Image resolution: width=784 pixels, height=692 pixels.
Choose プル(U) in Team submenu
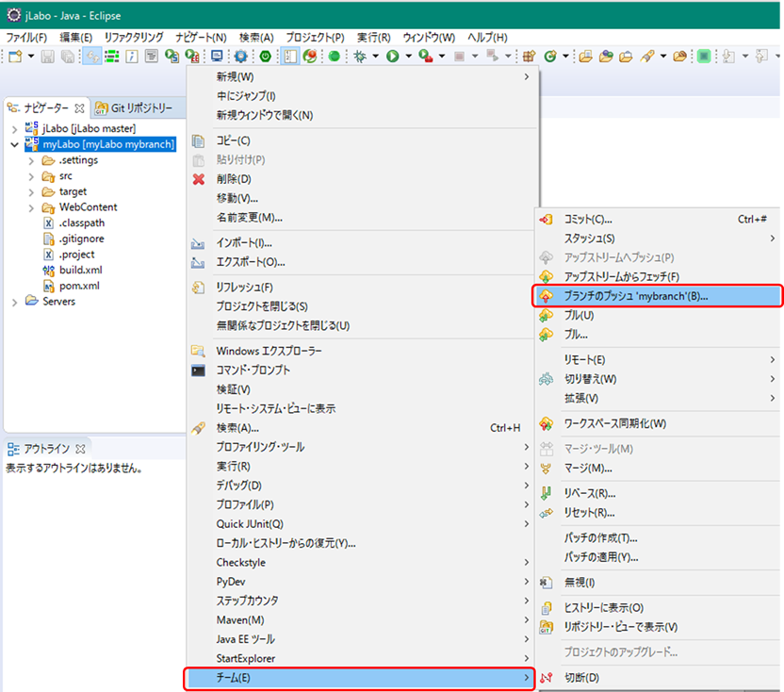(658, 316)
